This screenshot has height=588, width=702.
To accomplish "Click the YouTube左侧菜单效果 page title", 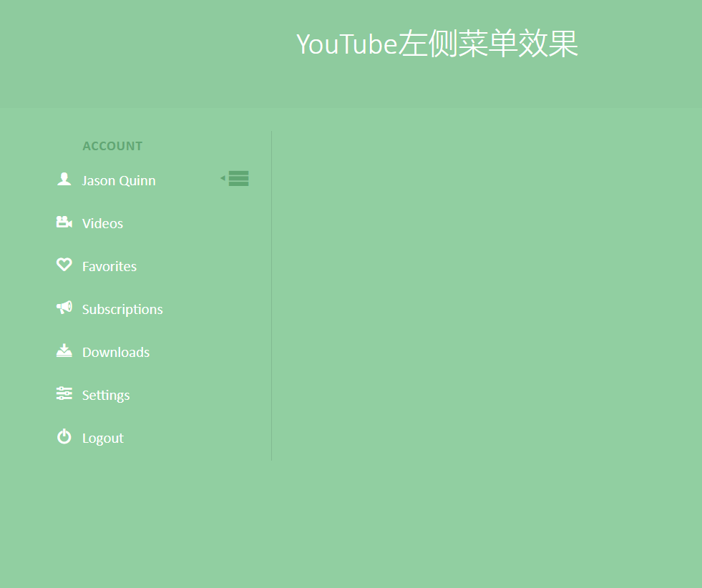I will tap(437, 44).
